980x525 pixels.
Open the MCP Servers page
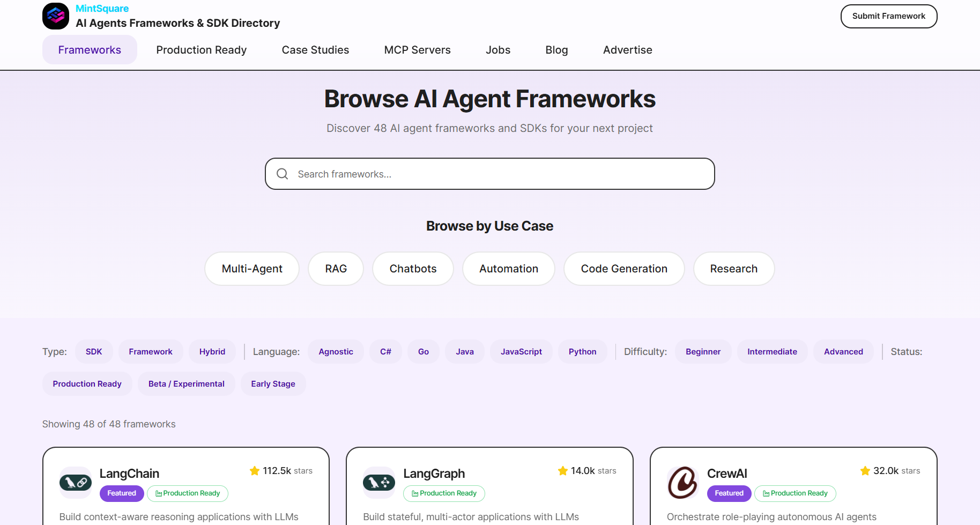(x=417, y=49)
